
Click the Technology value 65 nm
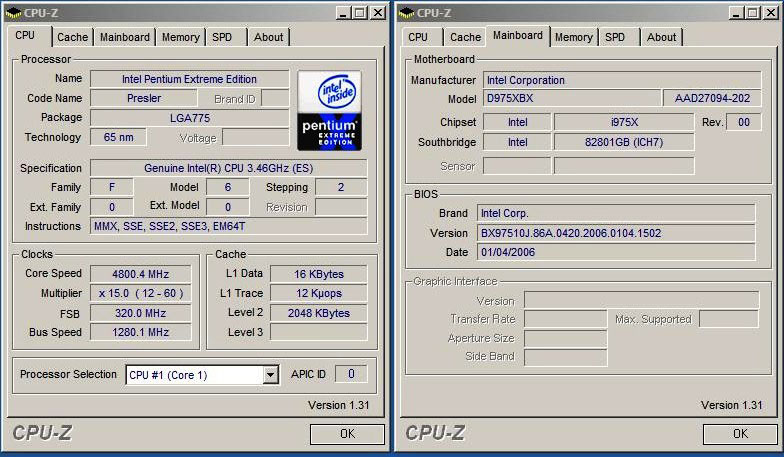tap(118, 137)
